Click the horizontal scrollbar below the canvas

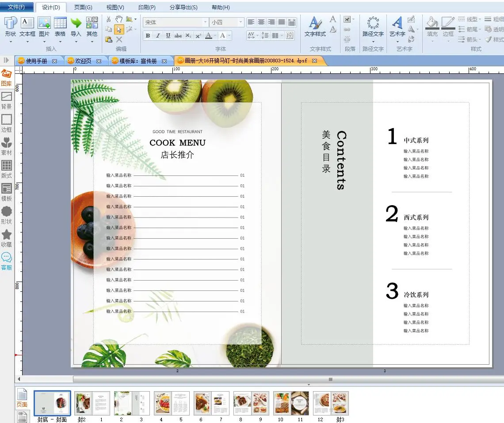[x=288, y=379]
